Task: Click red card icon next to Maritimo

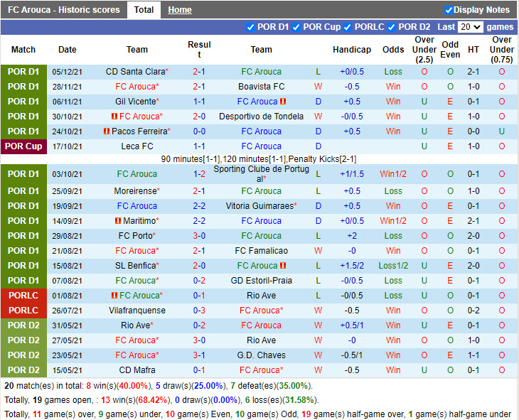Action: tap(118, 220)
